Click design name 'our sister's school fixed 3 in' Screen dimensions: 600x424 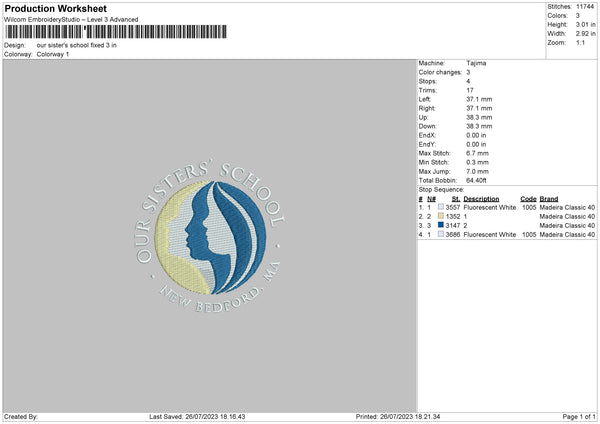[x=77, y=45]
